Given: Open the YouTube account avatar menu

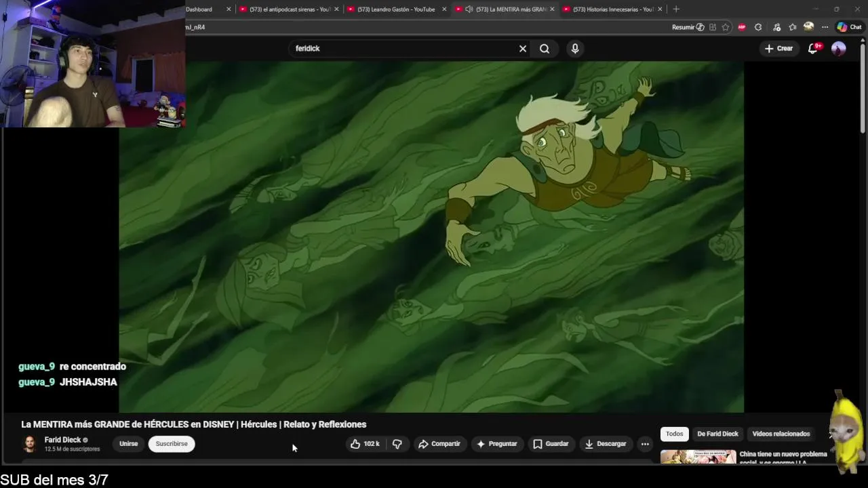Looking at the screenshot, I should (x=839, y=48).
